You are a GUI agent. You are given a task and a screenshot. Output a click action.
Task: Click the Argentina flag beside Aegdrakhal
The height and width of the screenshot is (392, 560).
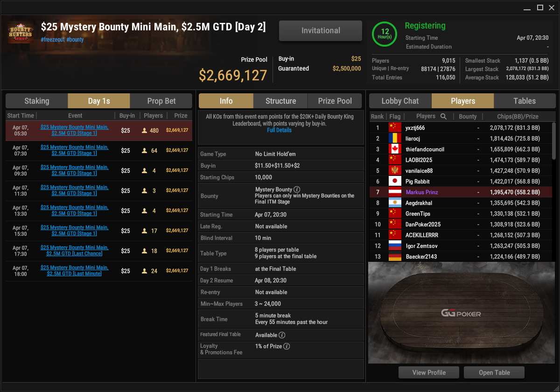pyautogui.click(x=395, y=203)
